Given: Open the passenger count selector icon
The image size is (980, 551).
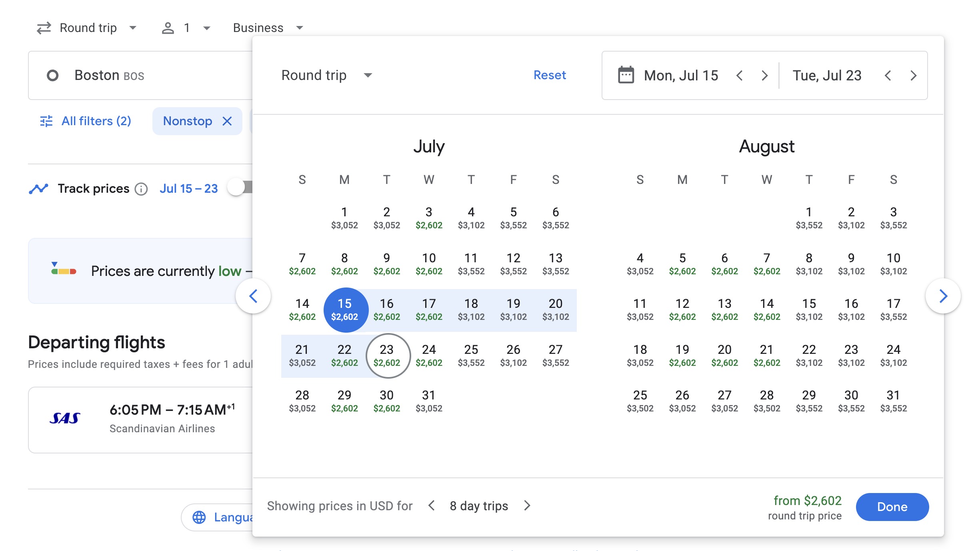Looking at the screenshot, I should [x=168, y=27].
